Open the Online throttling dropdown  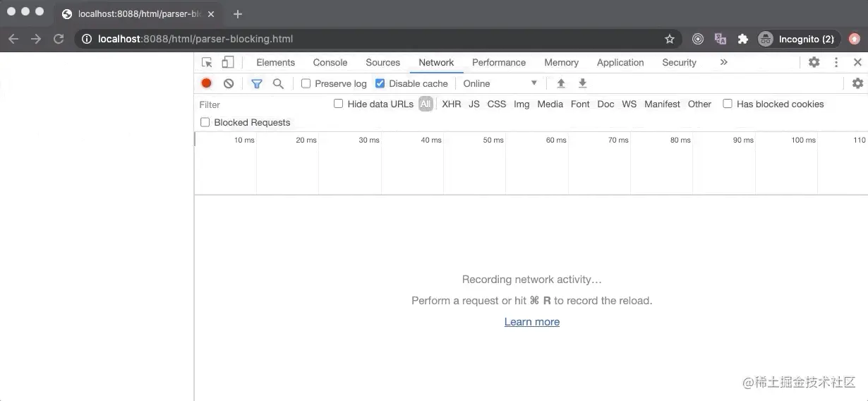(500, 83)
